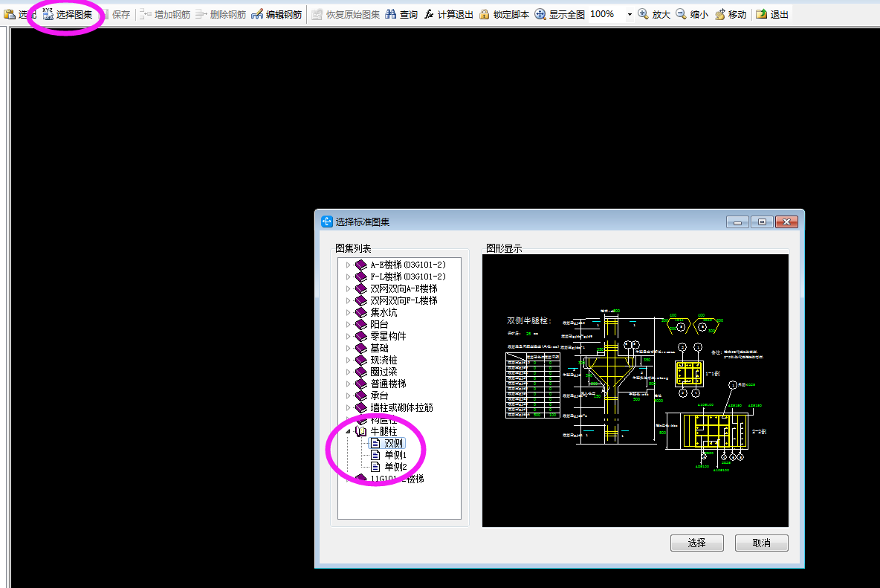The width and height of the screenshot is (880, 588).
Task: Click the 基础 label in the tree
Action: (x=379, y=348)
